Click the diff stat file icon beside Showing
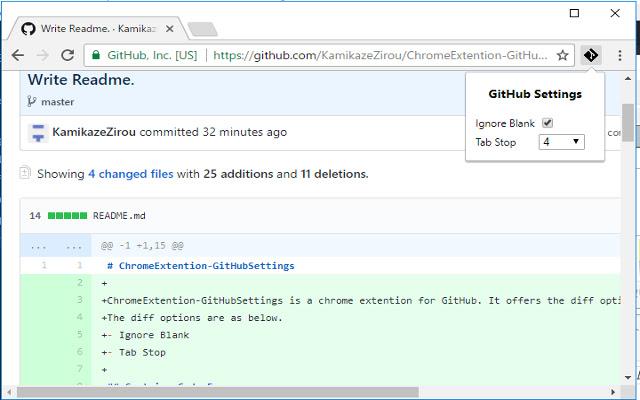640x400 pixels. coord(24,173)
